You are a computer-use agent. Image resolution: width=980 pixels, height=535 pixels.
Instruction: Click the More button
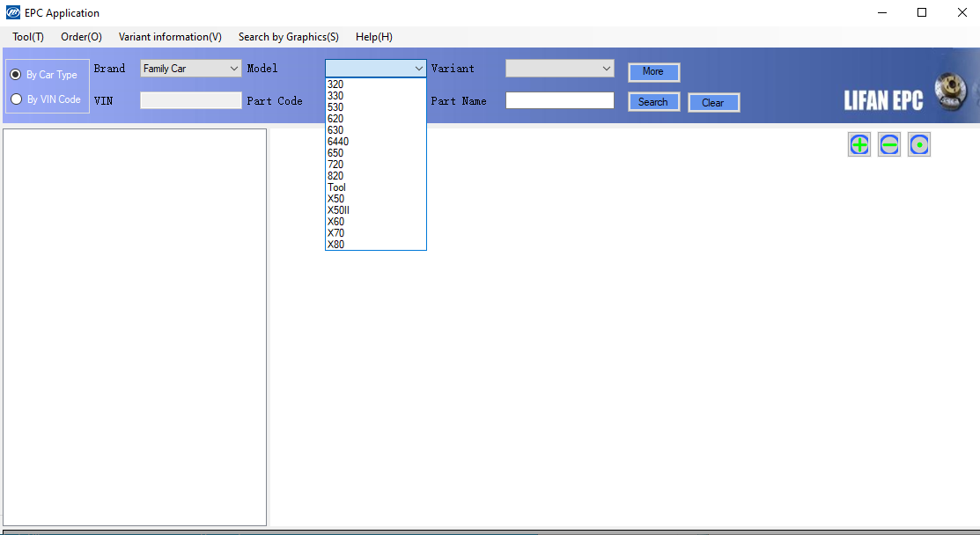click(x=653, y=72)
